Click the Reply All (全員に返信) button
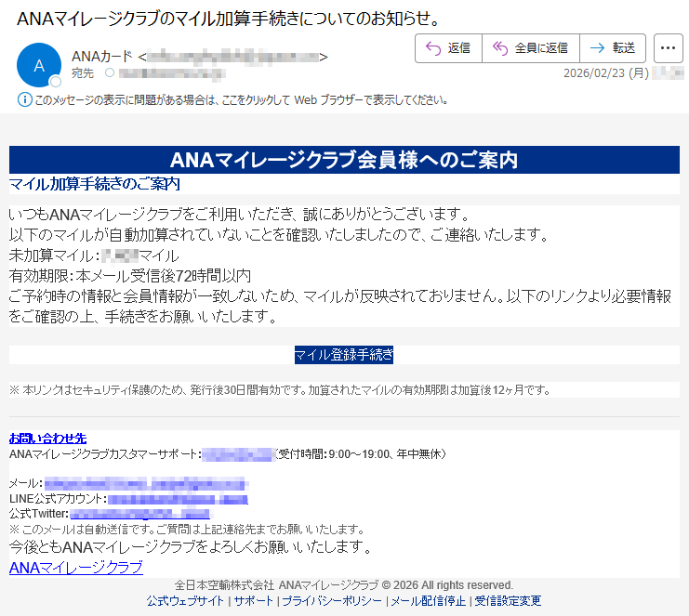Viewport: 689px width, 616px height. point(531,48)
